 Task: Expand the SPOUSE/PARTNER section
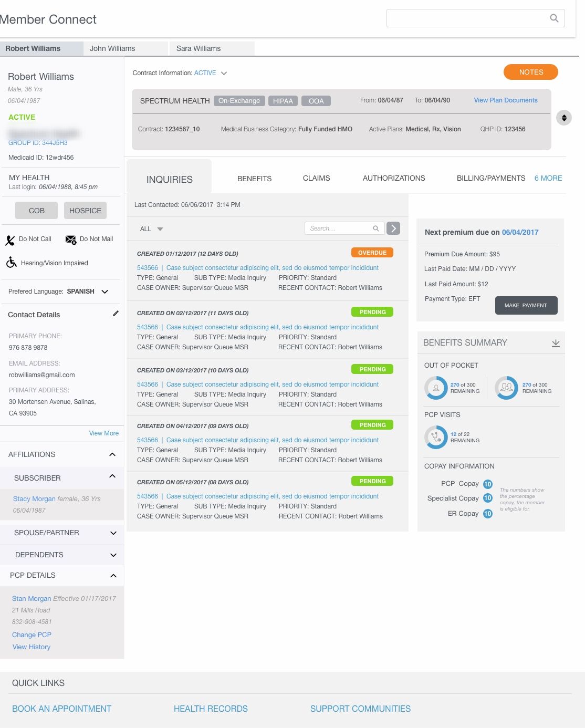pos(113,533)
